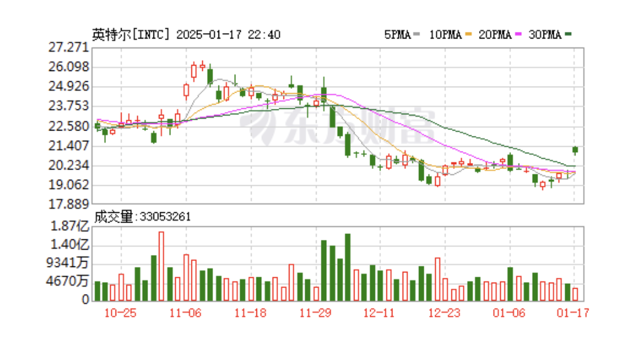Click the 23.753 price axis label

pos(69,106)
